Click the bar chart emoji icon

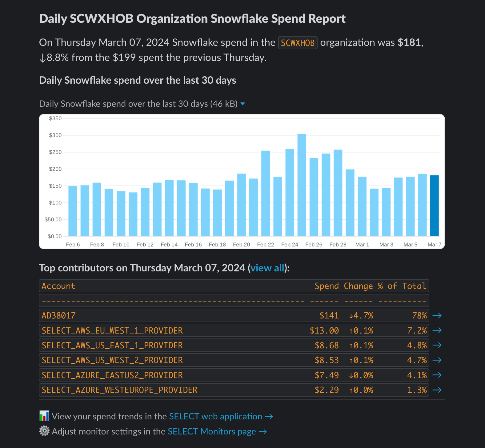click(44, 416)
